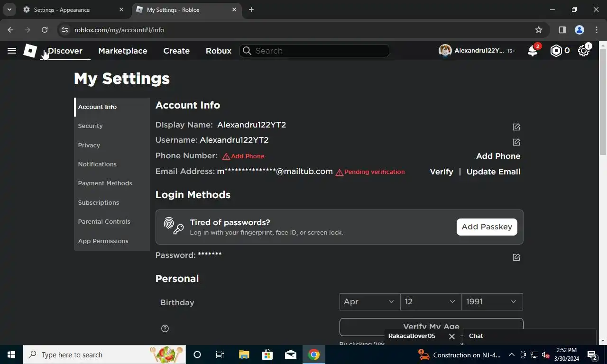
Task: Open the tab search dropdown arrow
Action: coord(9,9)
